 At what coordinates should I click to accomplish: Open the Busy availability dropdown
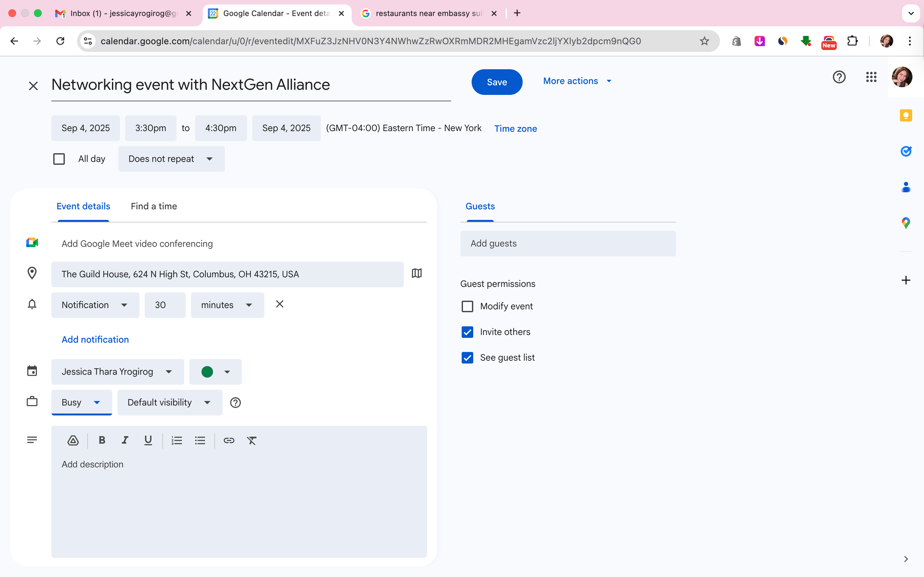81,402
